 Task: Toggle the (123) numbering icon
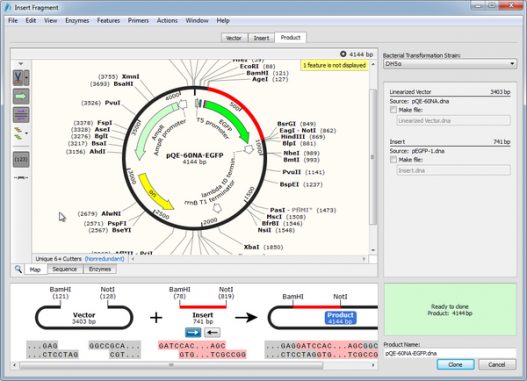tap(21, 159)
